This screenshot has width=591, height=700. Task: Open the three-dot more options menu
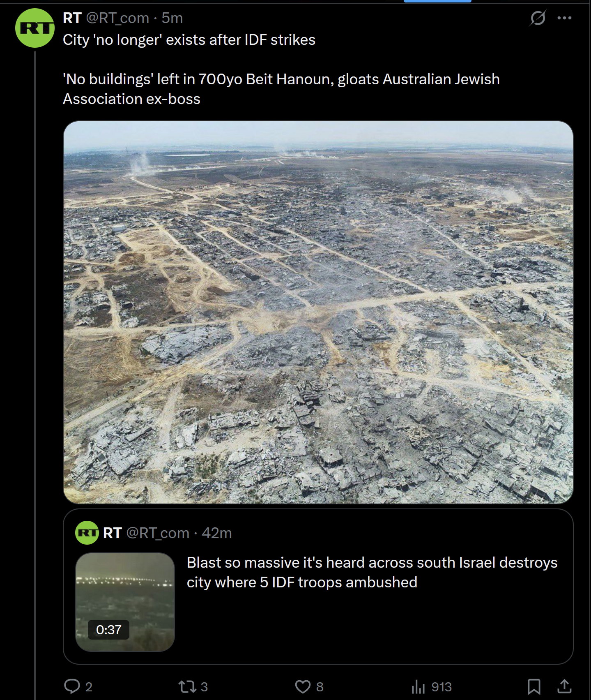pyautogui.click(x=564, y=18)
